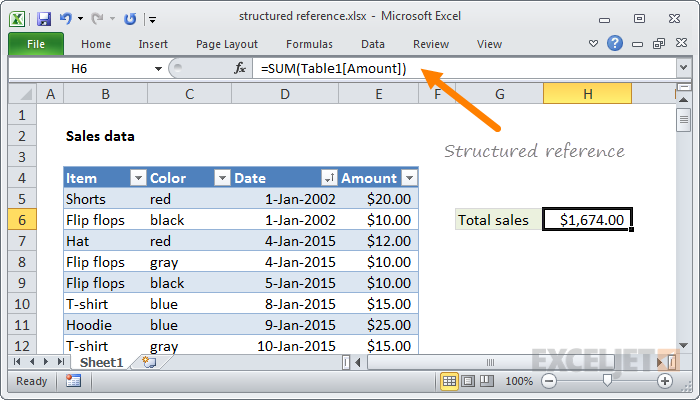Viewport: 700px width, 400px height.
Task: Select column B header
Action: click(105, 94)
